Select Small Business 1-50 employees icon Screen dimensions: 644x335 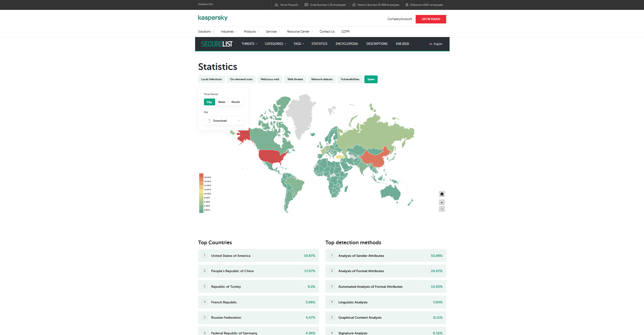point(306,5)
